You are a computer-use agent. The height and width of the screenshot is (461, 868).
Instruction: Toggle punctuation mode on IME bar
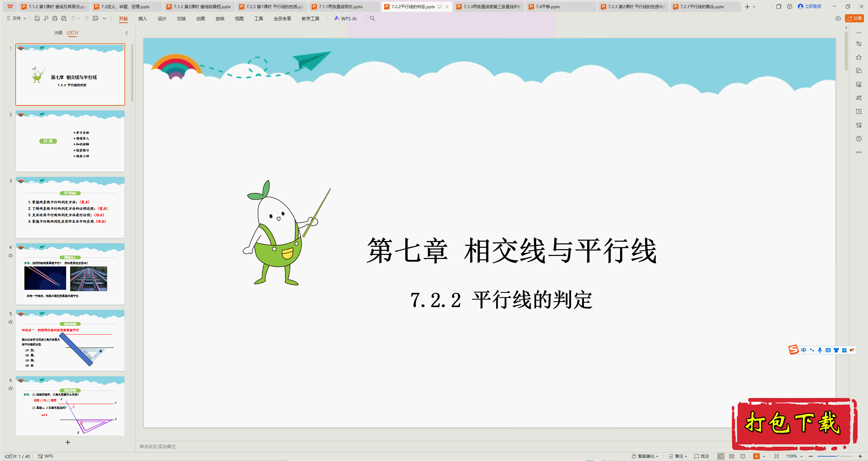pyautogui.click(x=812, y=350)
